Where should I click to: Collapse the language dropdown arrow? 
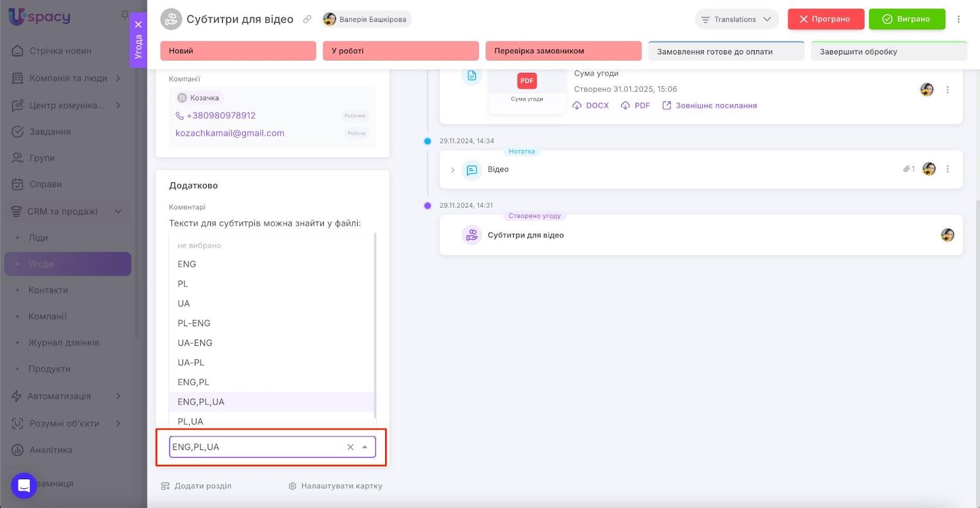(x=365, y=447)
